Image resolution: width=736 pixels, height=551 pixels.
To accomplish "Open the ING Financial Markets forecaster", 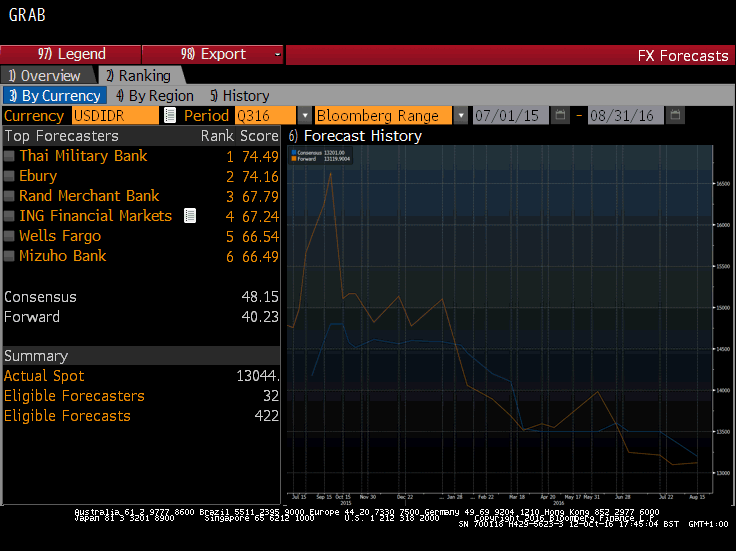I will click(x=96, y=216).
